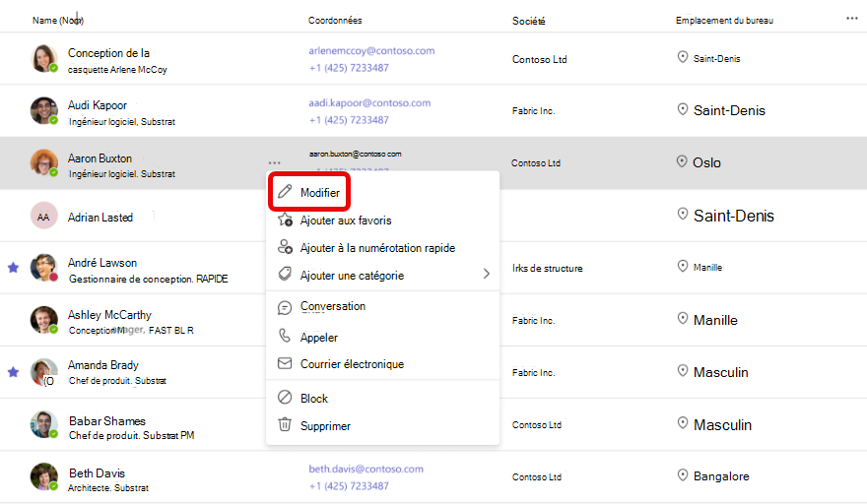Viewport: 867px width, 504px height.
Task: Click Audi Kapoor's phone number link
Action: click(349, 120)
